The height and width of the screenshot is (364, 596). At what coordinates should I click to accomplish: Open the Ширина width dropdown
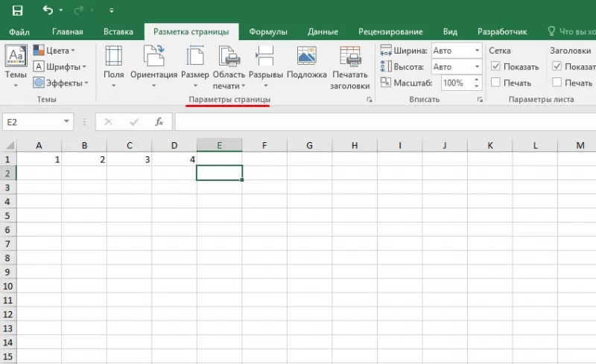(477, 51)
